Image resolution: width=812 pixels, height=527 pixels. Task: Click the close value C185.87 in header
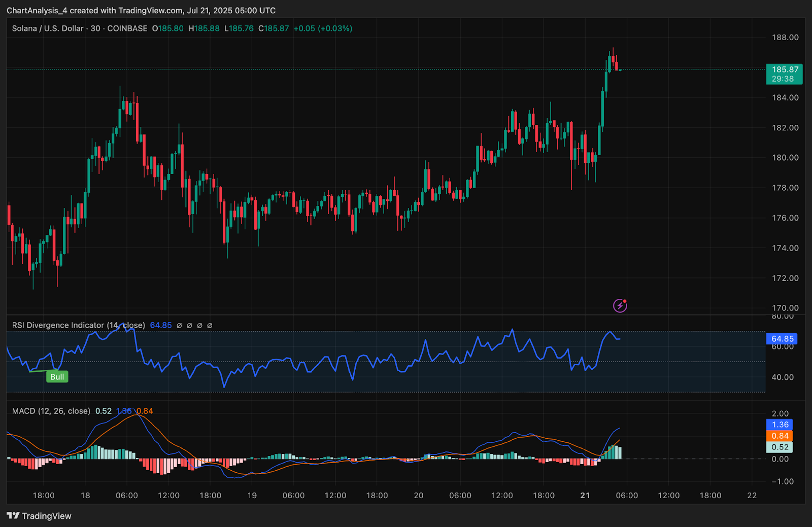274,28
